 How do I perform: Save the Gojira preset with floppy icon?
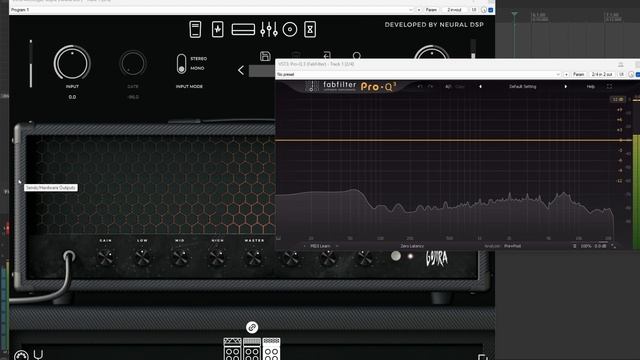click(x=265, y=56)
